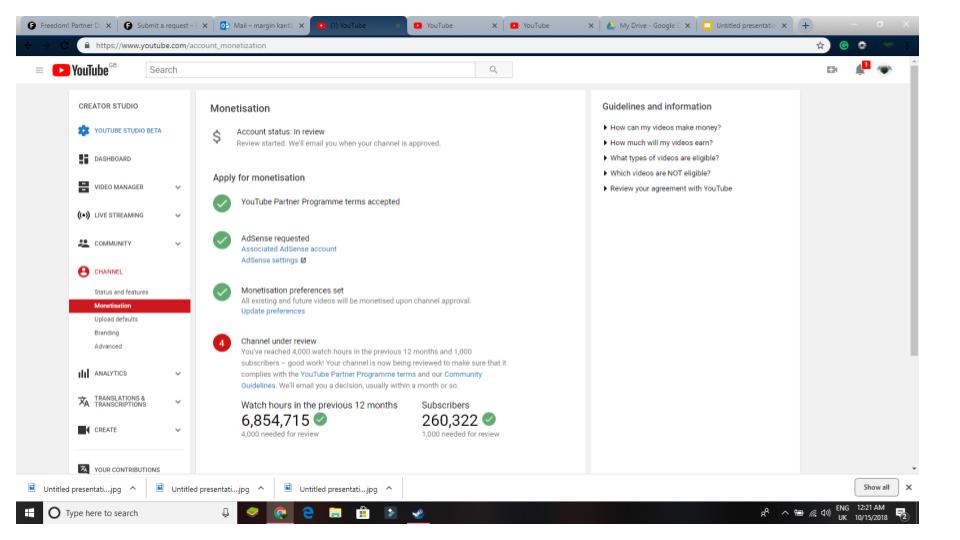Open YouTube Partner Programme terms link
The image size is (960, 540).
click(x=358, y=374)
